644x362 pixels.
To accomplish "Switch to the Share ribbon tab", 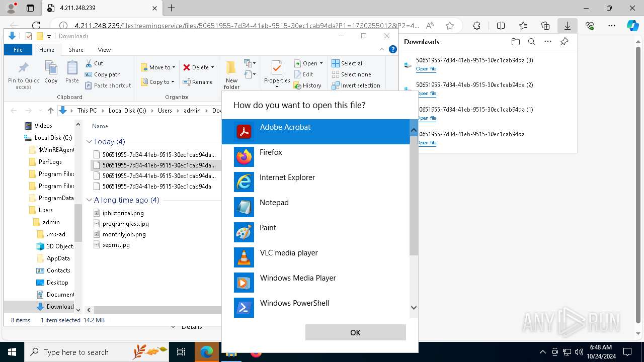I will [76, 50].
